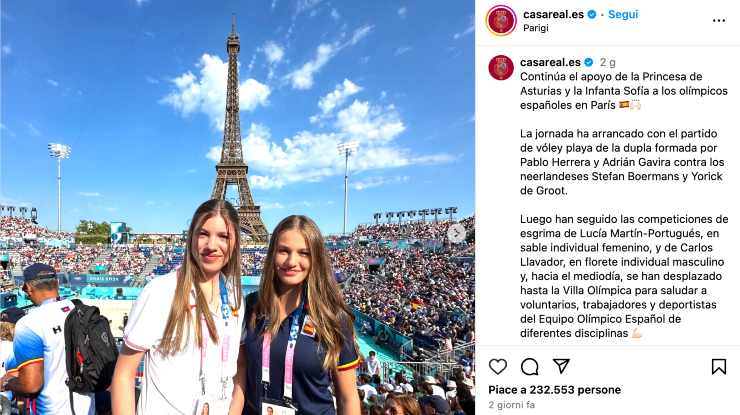Open the Parigi location link
Screen dimensions: 740x415
pyautogui.click(x=536, y=28)
